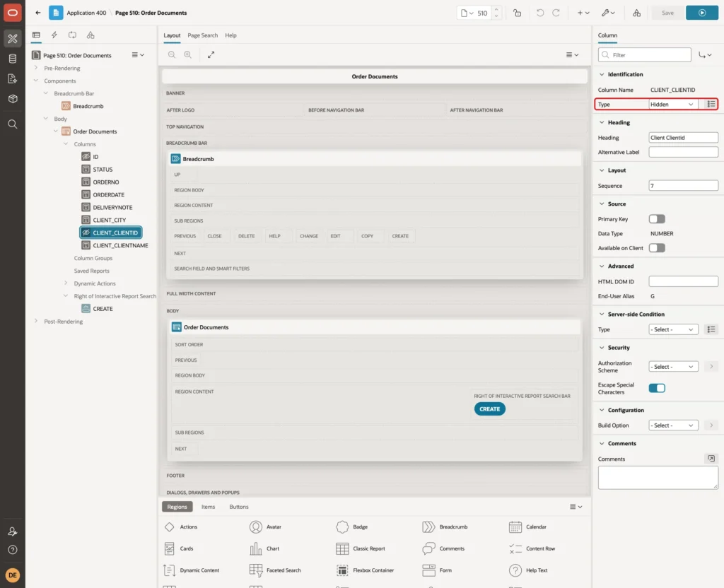Viewport: 724px width, 588px height.
Task: Open SQL Workshop database icon
Action: tap(13, 59)
